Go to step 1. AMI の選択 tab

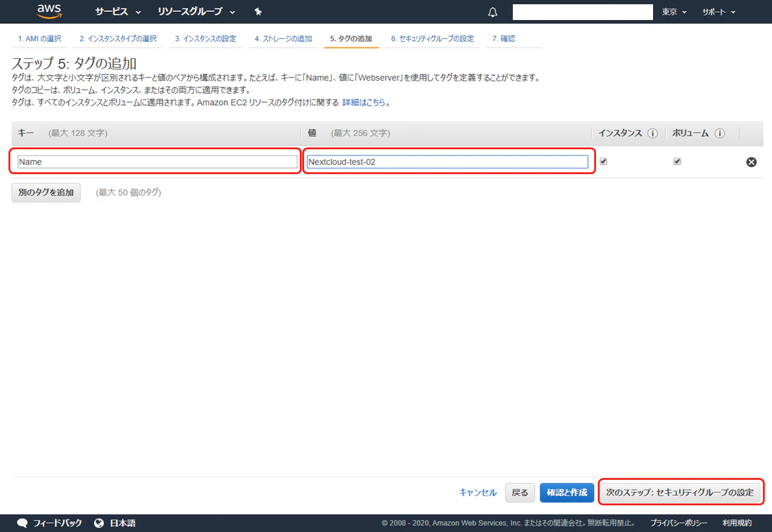39,39
